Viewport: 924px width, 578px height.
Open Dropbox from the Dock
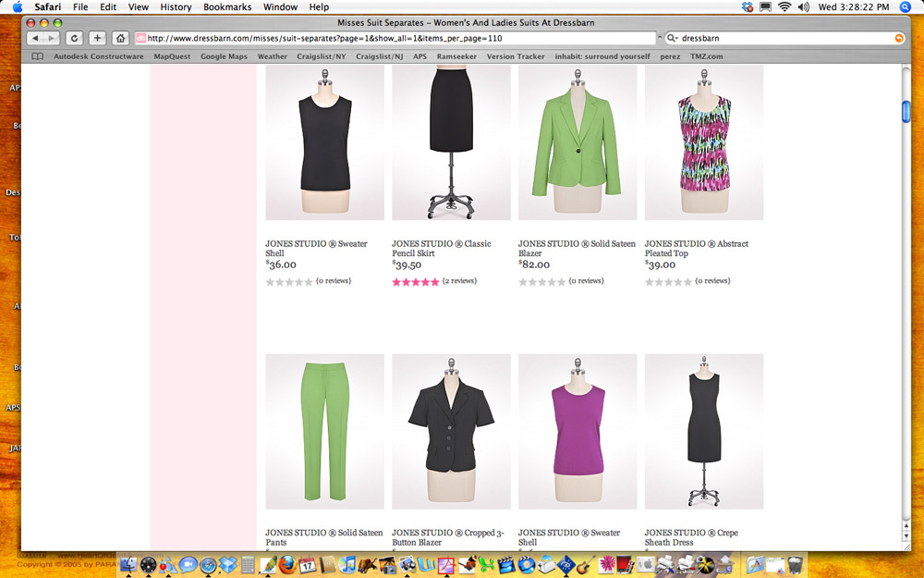pyautogui.click(x=228, y=564)
